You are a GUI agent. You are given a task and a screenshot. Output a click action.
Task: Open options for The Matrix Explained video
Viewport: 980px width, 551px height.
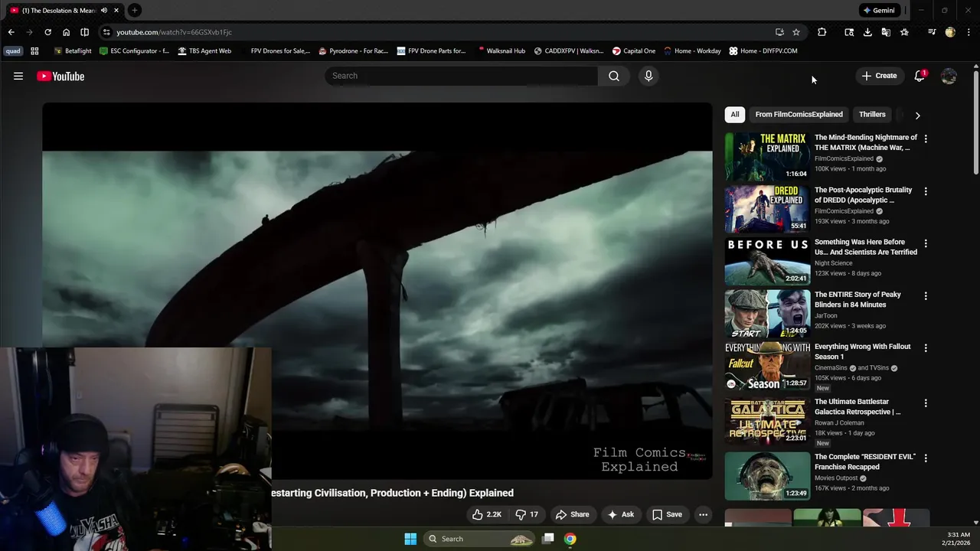pos(926,139)
